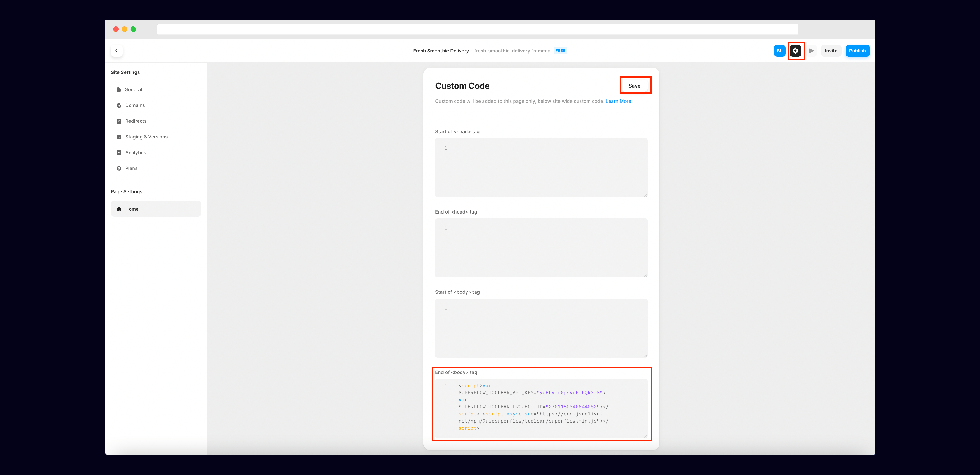Viewport: 980px width, 475px height.
Task: Click the Plans dollar icon
Action: [119, 168]
